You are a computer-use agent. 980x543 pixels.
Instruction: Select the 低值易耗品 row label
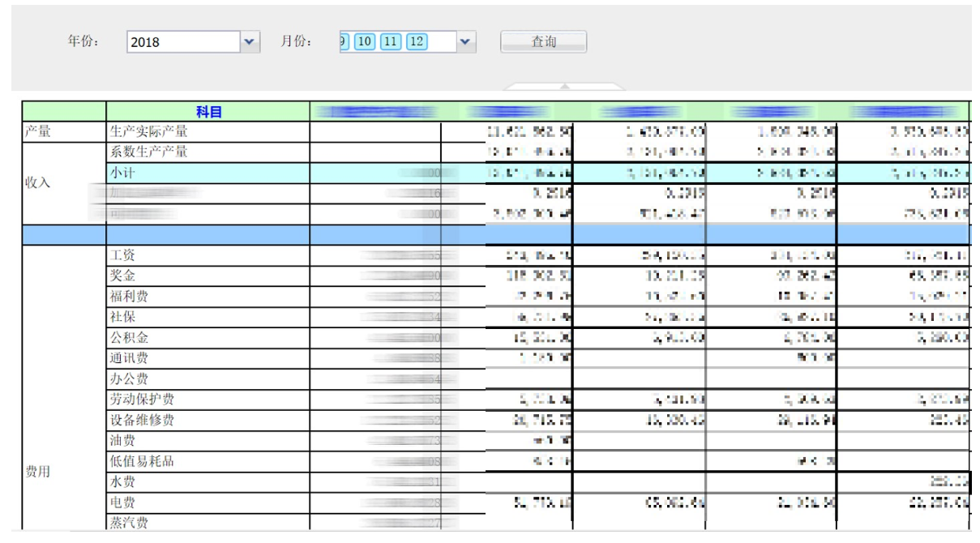pyautogui.click(x=142, y=462)
